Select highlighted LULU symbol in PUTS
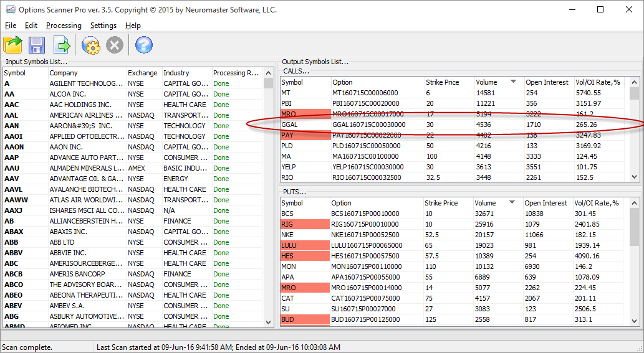 pyautogui.click(x=305, y=245)
